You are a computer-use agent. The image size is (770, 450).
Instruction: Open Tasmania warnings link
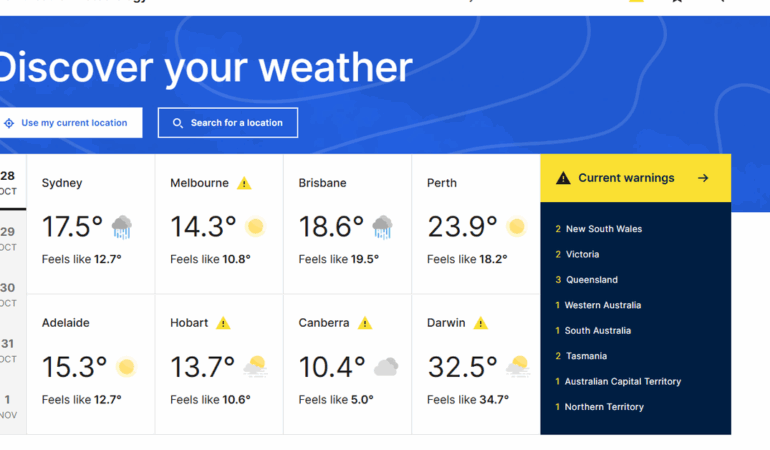585,356
